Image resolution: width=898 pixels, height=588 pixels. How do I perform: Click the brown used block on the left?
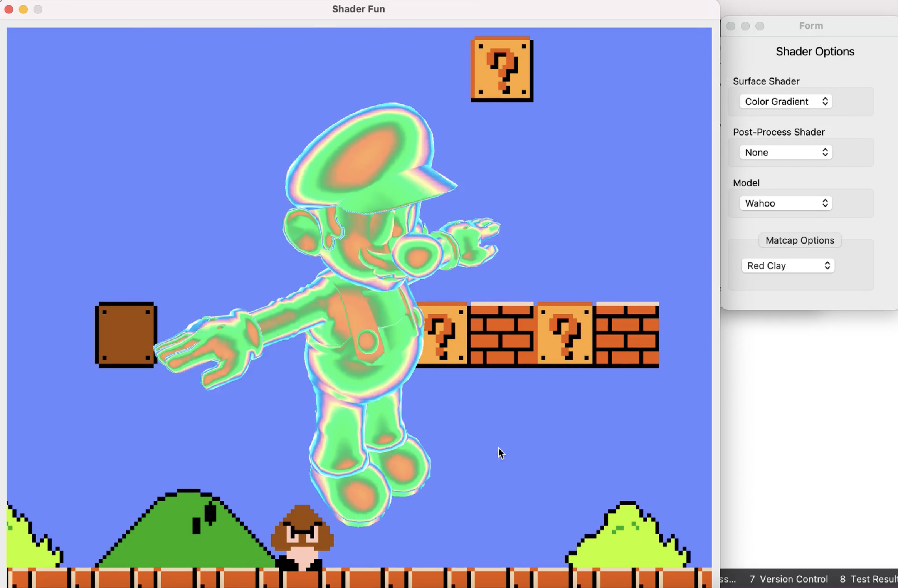click(126, 335)
